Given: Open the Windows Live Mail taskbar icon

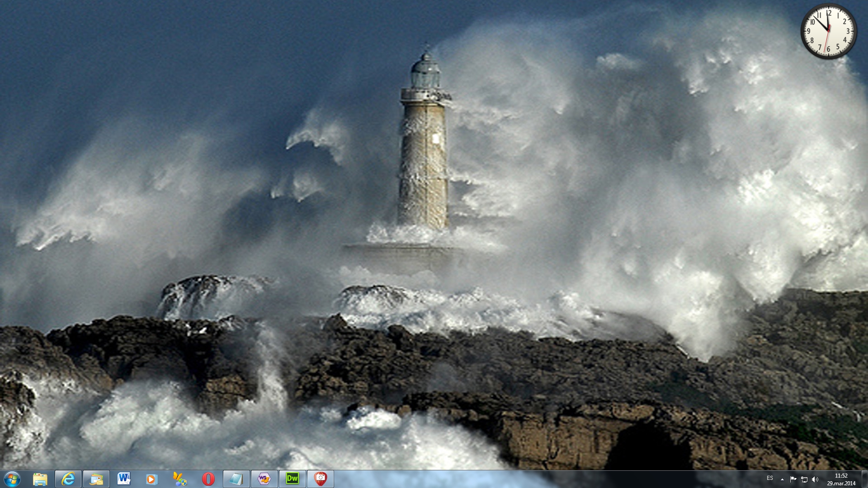Looking at the screenshot, I should [96, 479].
